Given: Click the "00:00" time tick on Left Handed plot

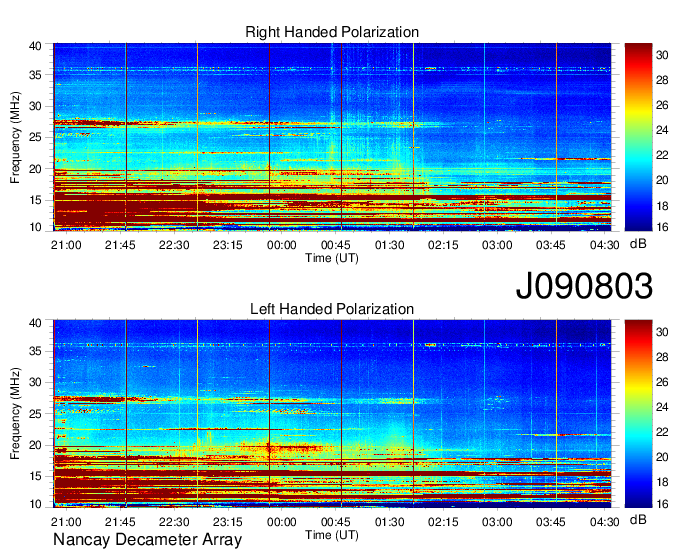Looking at the screenshot, I should pyautogui.click(x=282, y=522).
